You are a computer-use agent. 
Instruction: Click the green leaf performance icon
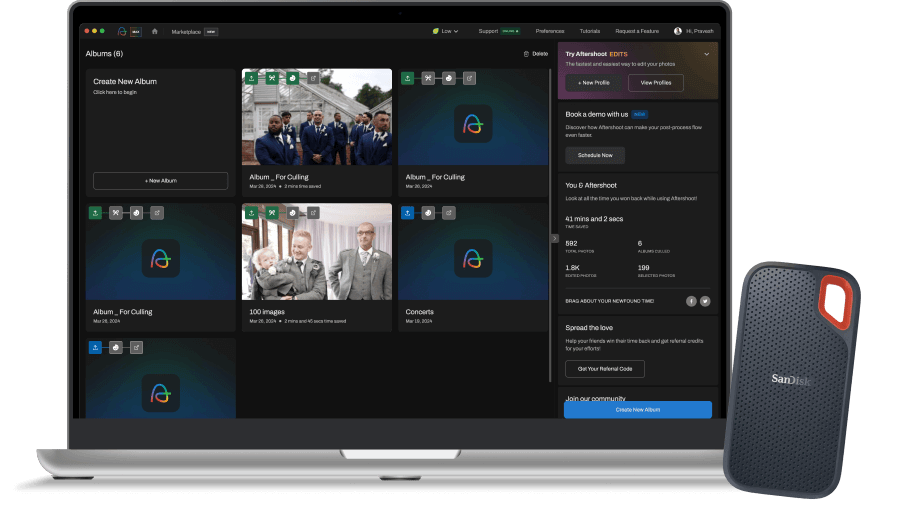point(436,31)
